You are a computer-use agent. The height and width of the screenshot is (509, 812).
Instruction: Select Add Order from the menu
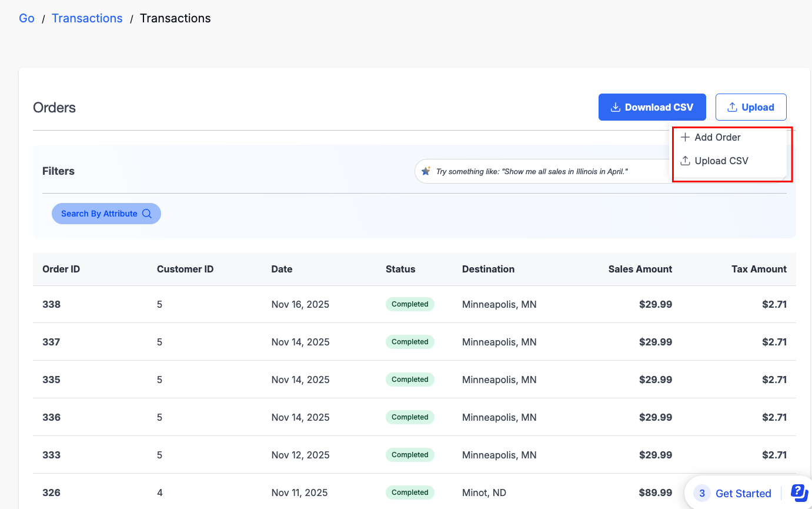pos(717,137)
